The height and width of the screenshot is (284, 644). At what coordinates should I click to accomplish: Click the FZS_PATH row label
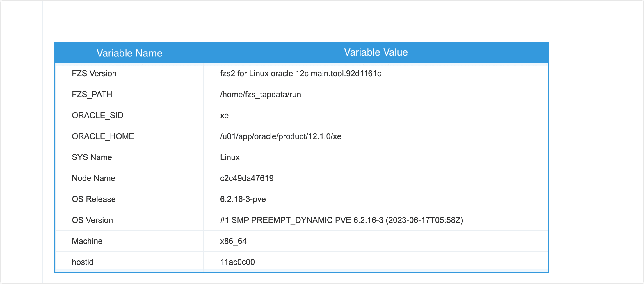pyautogui.click(x=92, y=95)
